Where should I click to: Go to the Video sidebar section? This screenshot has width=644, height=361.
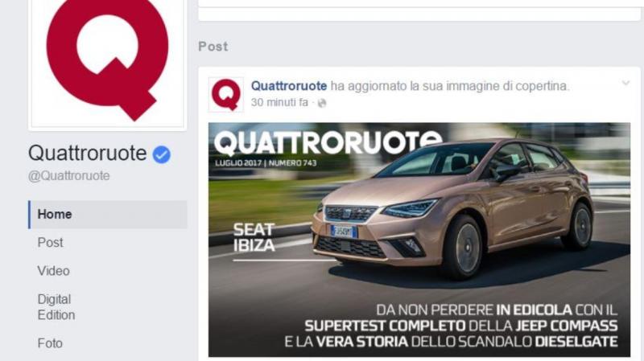[x=53, y=271]
